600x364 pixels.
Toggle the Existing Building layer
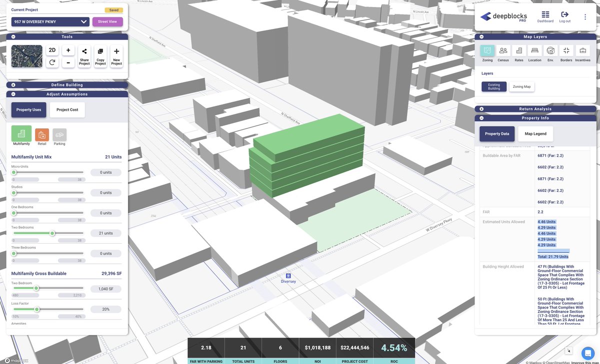tap(494, 87)
